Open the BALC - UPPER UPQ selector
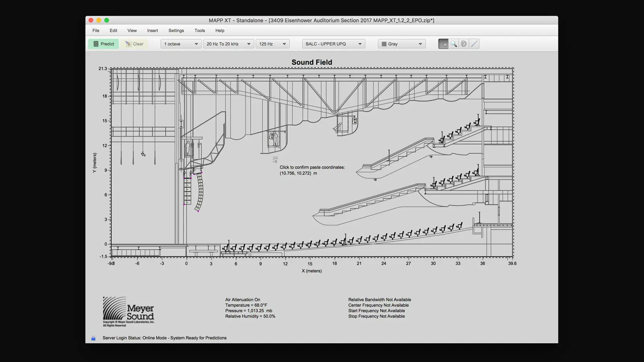 pyautogui.click(x=334, y=44)
